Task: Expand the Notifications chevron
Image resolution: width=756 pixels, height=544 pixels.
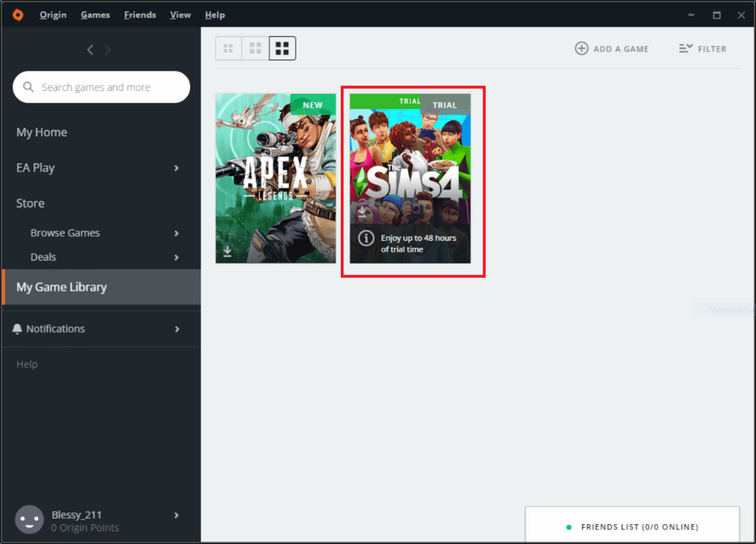Action: click(x=177, y=329)
